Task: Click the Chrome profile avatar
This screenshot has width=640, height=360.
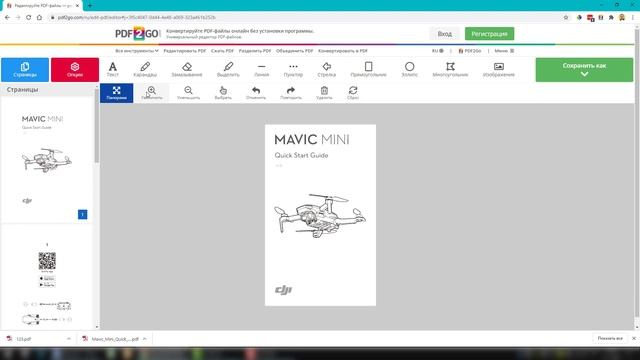Action: point(622,18)
